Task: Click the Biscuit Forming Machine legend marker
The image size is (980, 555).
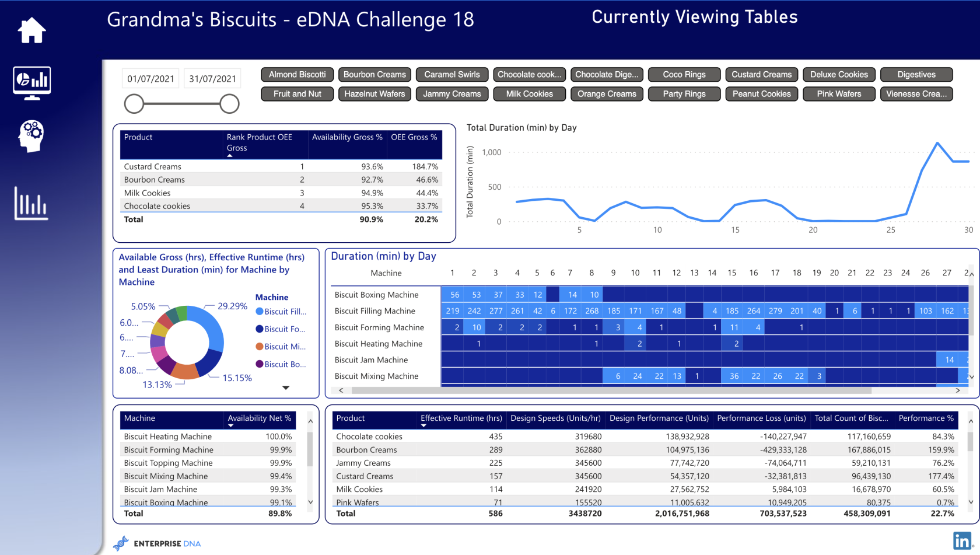Action: (x=260, y=329)
